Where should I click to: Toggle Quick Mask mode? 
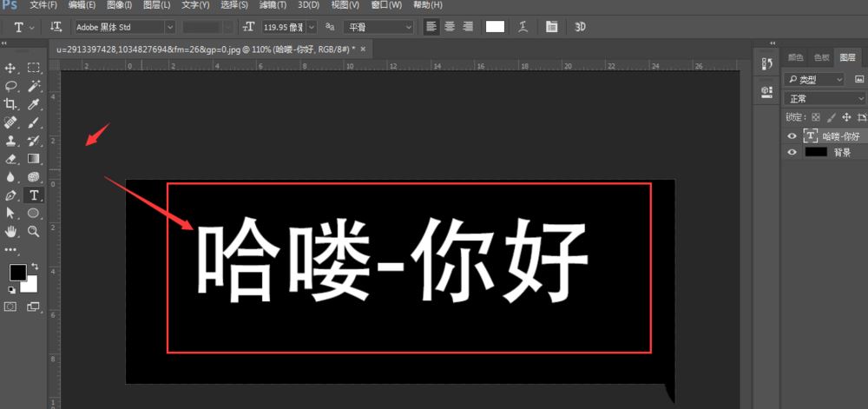coord(10,306)
